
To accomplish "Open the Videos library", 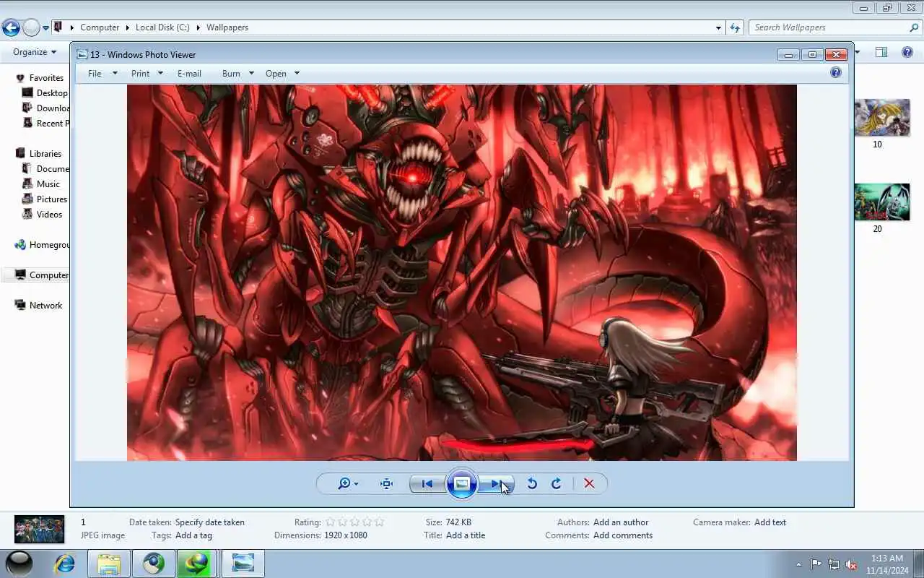I will (x=49, y=214).
